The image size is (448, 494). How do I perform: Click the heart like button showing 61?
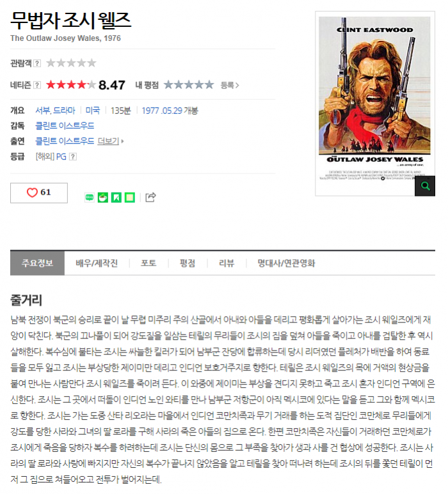coord(39,193)
